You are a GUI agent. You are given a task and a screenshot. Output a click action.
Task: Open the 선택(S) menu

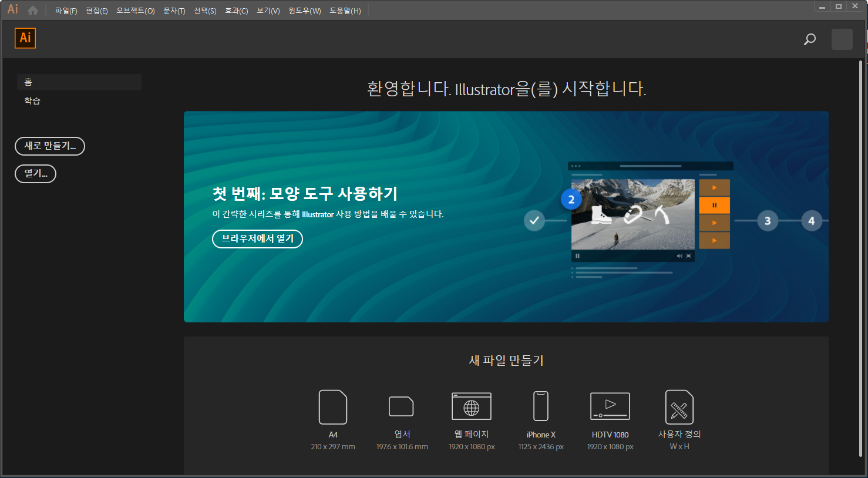point(205,11)
